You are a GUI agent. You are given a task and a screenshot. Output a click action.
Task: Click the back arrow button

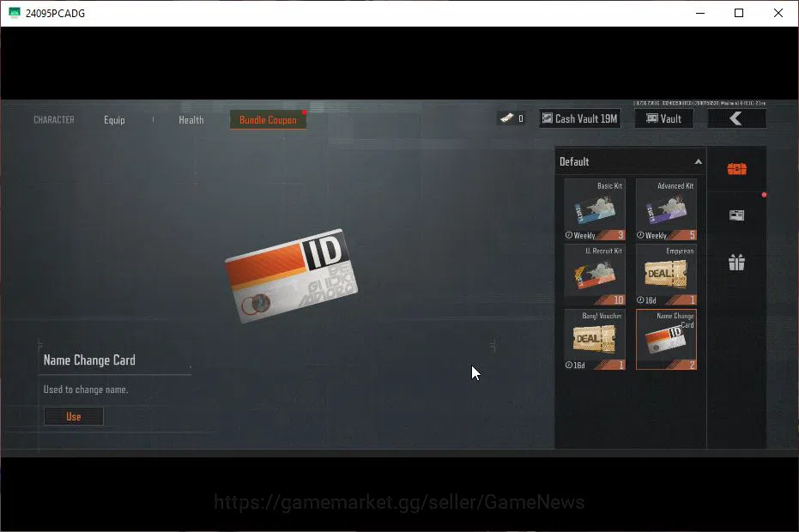pyautogui.click(x=736, y=118)
